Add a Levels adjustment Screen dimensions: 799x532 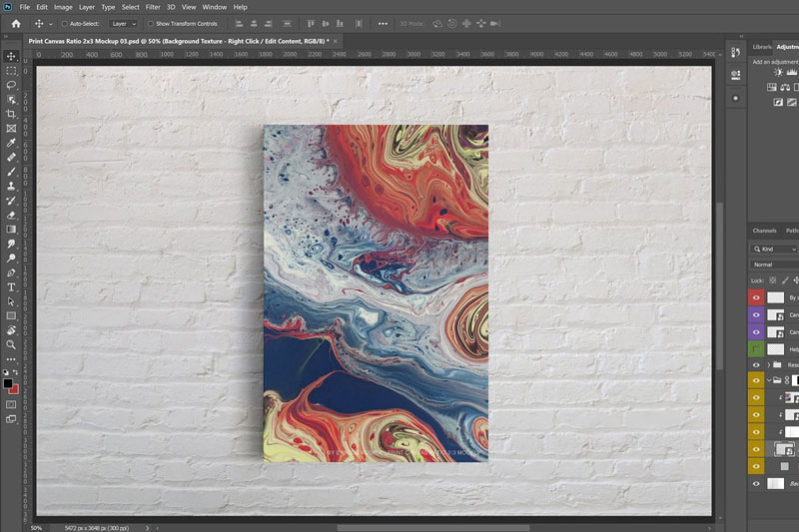click(792, 72)
